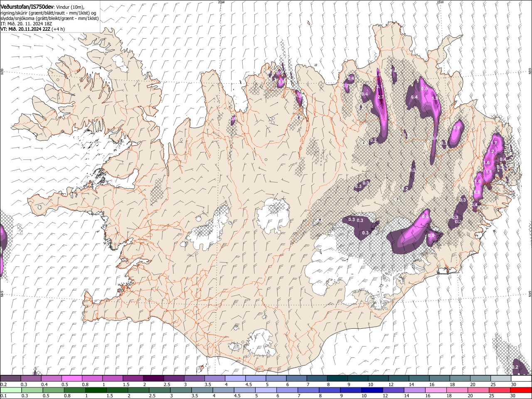Image resolution: width=532 pixels, height=399 pixels.
Task: Click the 'slydda/snjókoma' legend description line
Action: tap(49, 18)
